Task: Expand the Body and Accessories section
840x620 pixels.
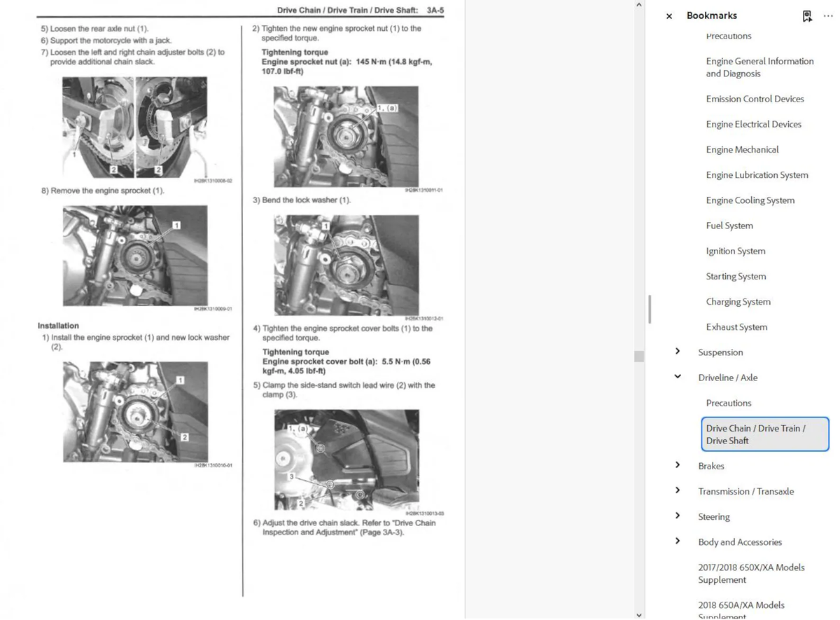Action: coord(678,541)
